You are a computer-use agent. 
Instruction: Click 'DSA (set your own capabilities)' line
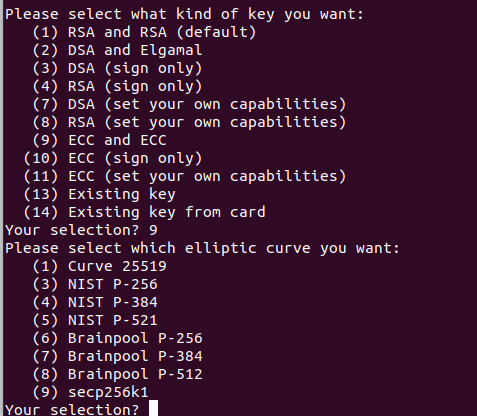(x=189, y=104)
